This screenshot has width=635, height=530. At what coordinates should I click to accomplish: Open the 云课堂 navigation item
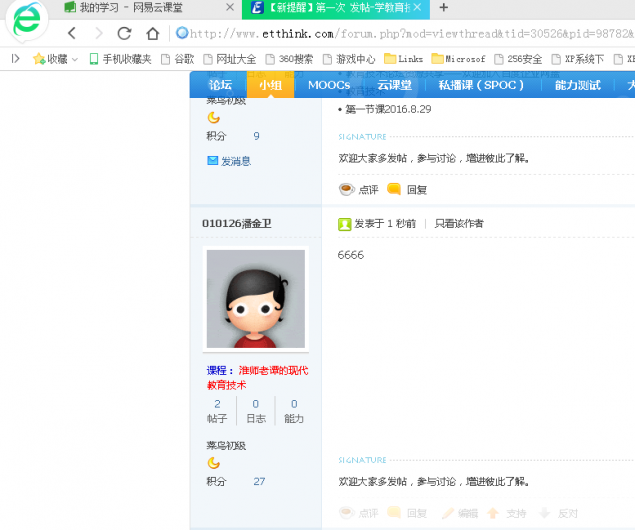[x=394, y=85]
